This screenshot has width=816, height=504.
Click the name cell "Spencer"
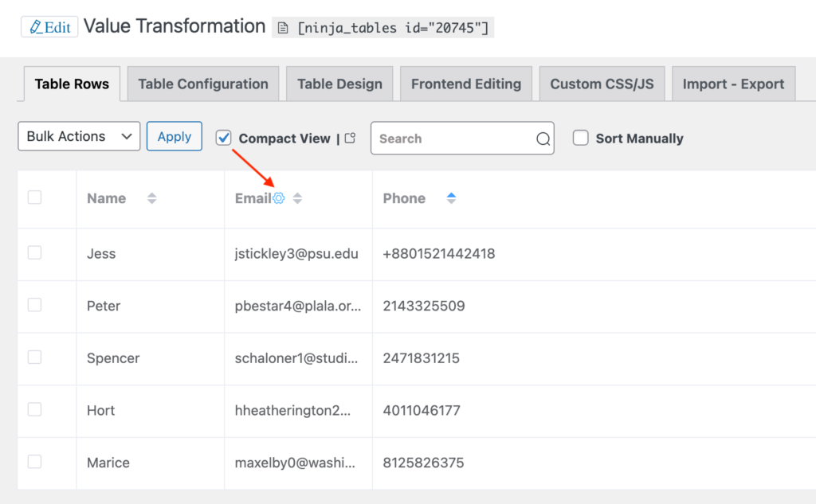pyautogui.click(x=113, y=358)
